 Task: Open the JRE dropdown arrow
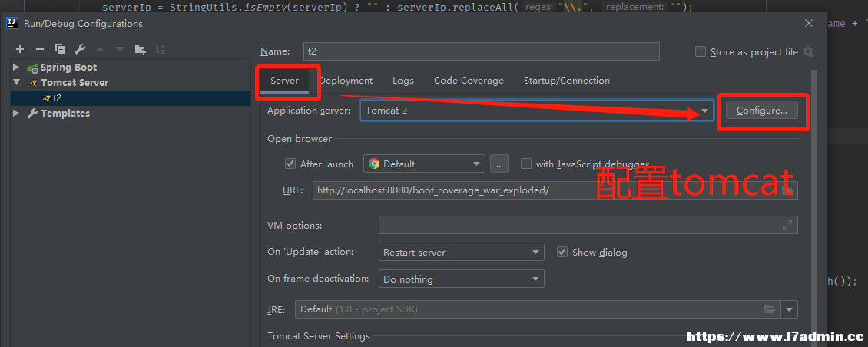tap(790, 309)
